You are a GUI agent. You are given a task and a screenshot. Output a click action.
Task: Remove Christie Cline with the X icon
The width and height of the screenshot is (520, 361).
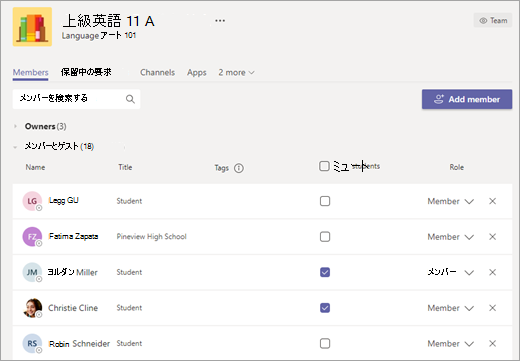[x=493, y=308]
